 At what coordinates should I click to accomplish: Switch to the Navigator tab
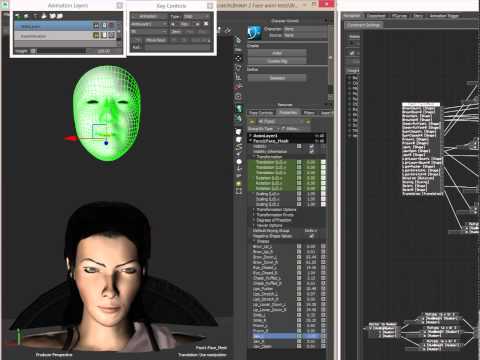pyautogui.click(x=352, y=16)
